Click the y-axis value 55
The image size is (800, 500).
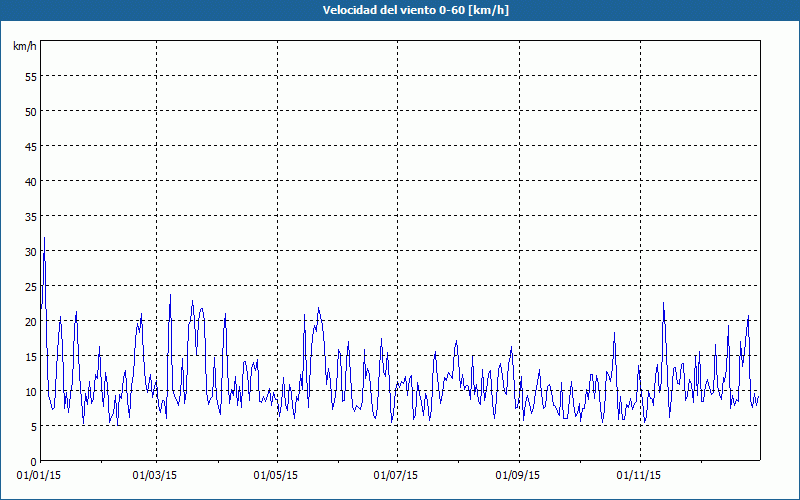31,76
